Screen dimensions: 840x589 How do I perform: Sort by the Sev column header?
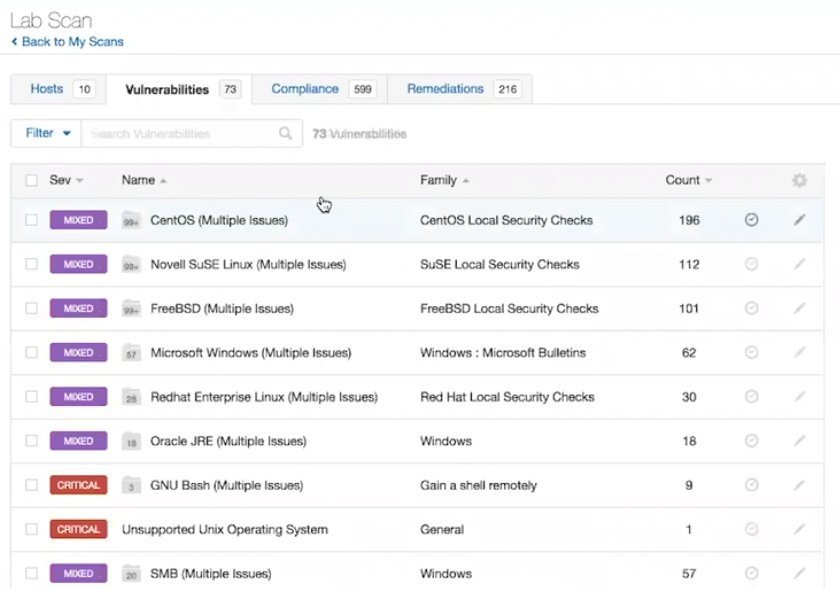click(65, 180)
